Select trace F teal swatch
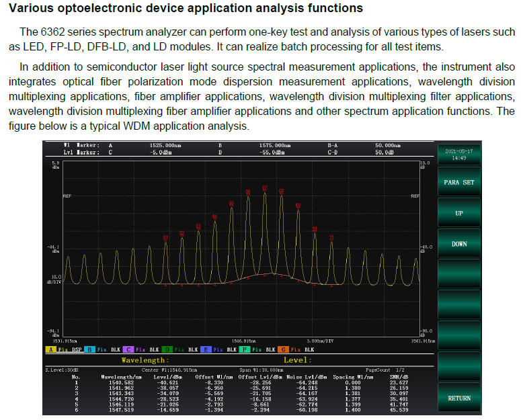This screenshot has width=521, height=420. pyautogui.click(x=244, y=349)
